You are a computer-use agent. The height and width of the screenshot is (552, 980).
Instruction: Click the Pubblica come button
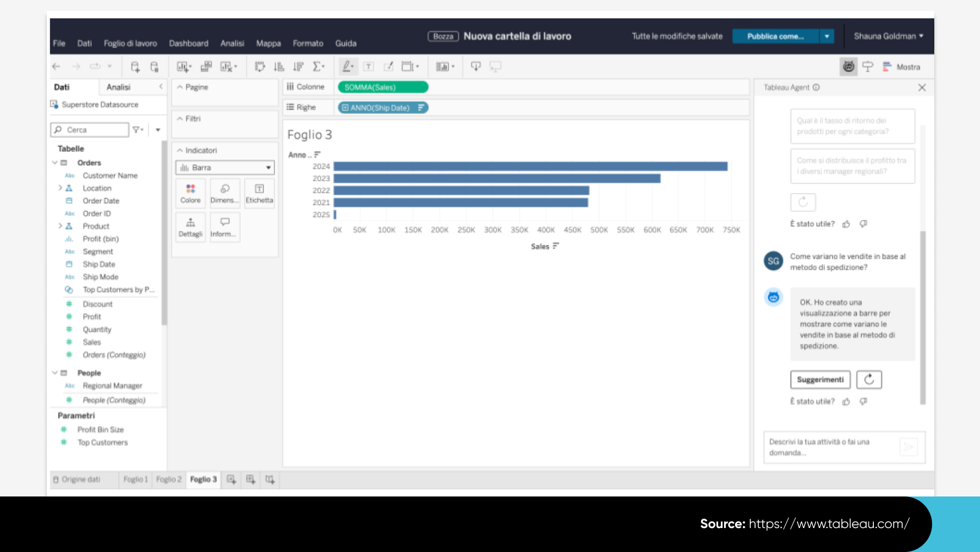pos(775,36)
